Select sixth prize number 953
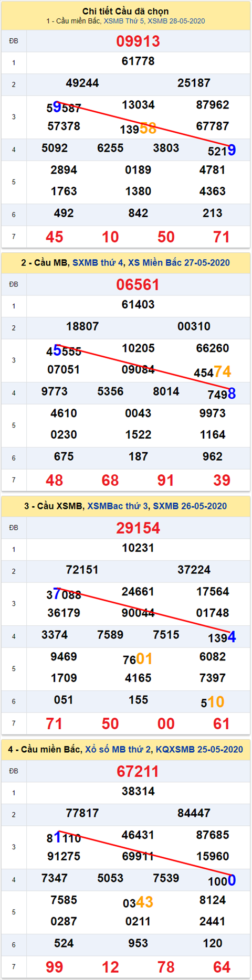This screenshot has width=252, height=980. click(138, 944)
